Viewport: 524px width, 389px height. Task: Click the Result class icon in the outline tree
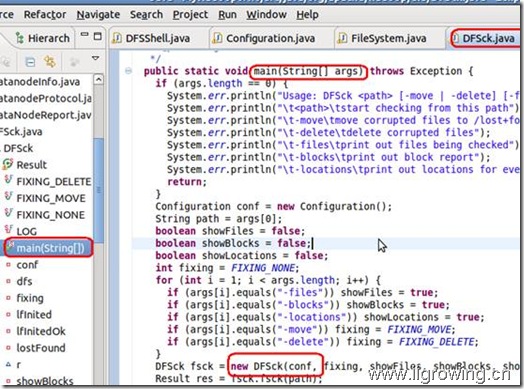click(x=7, y=164)
